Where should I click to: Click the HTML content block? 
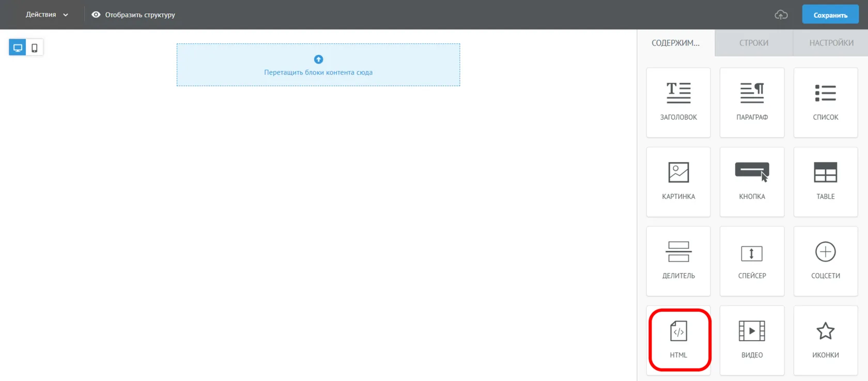[678, 340]
